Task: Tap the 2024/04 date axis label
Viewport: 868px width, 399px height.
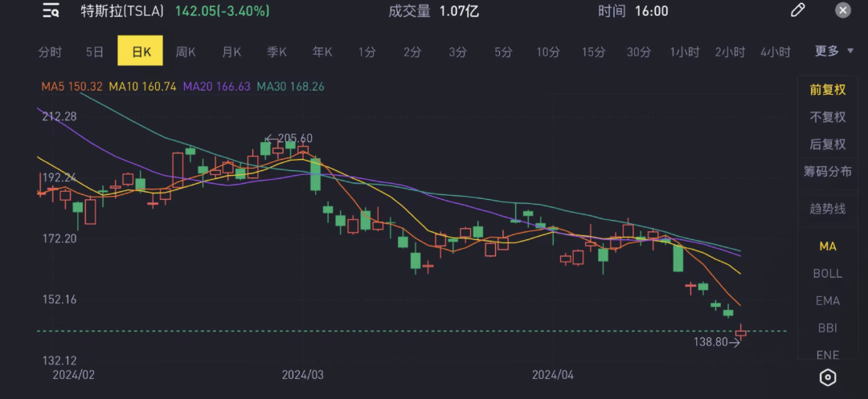Action: click(x=553, y=375)
